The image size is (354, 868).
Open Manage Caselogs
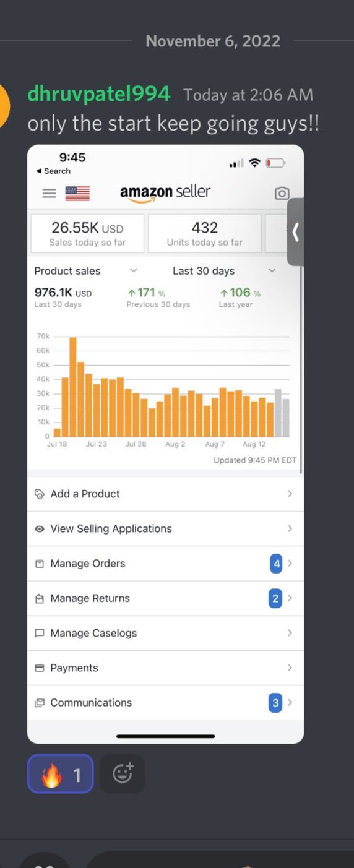pos(165,634)
